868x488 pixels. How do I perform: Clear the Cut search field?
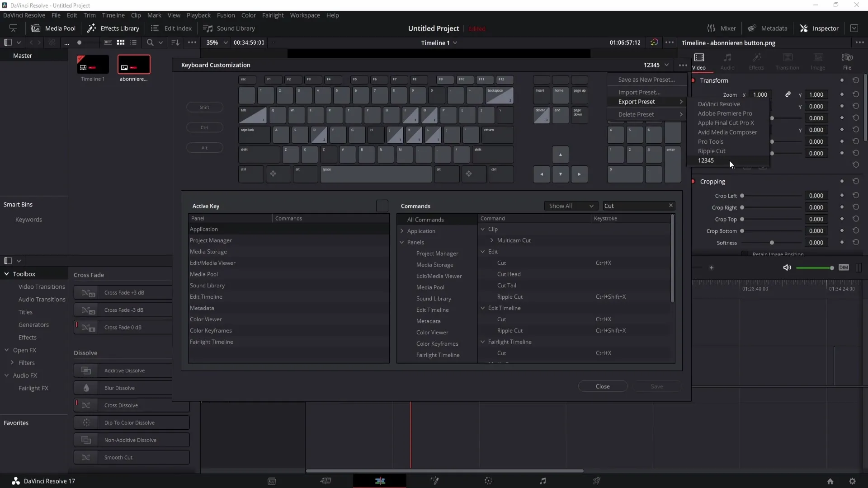coord(671,206)
